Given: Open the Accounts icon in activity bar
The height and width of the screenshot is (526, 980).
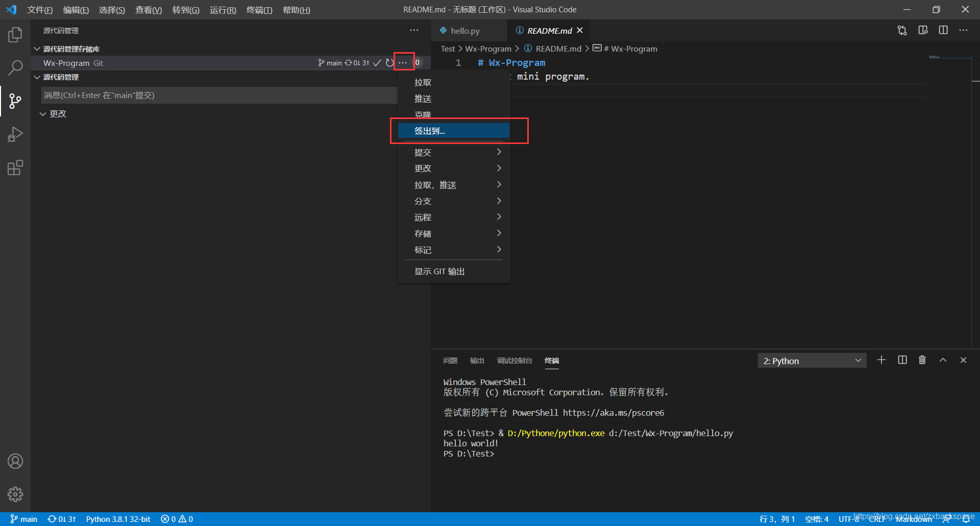Looking at the screenshot, I should point(15,461).
